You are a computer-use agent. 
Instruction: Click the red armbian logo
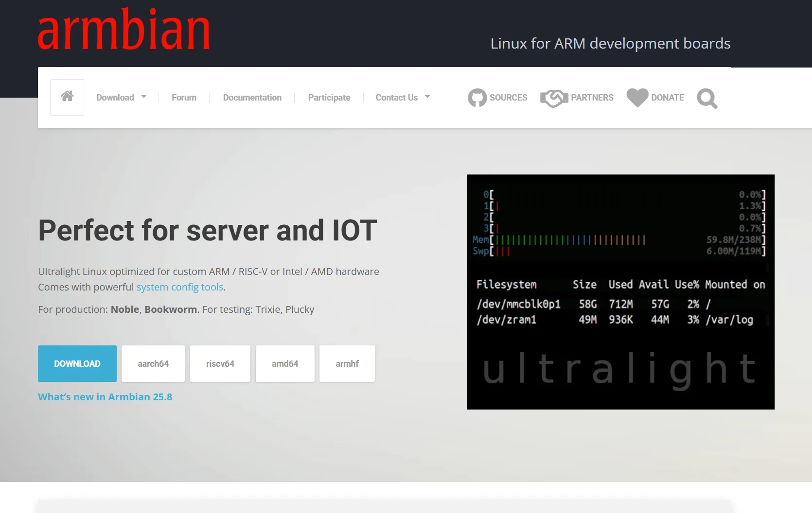(124, 30)
